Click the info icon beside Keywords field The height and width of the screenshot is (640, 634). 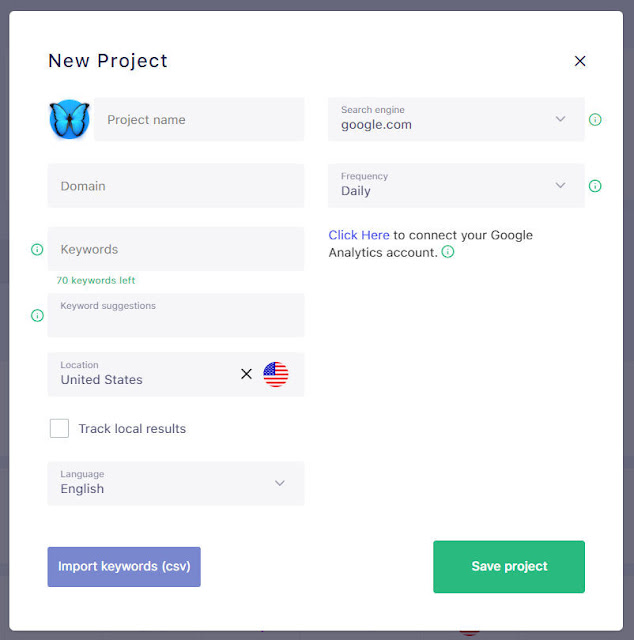(x=37, y=249)
